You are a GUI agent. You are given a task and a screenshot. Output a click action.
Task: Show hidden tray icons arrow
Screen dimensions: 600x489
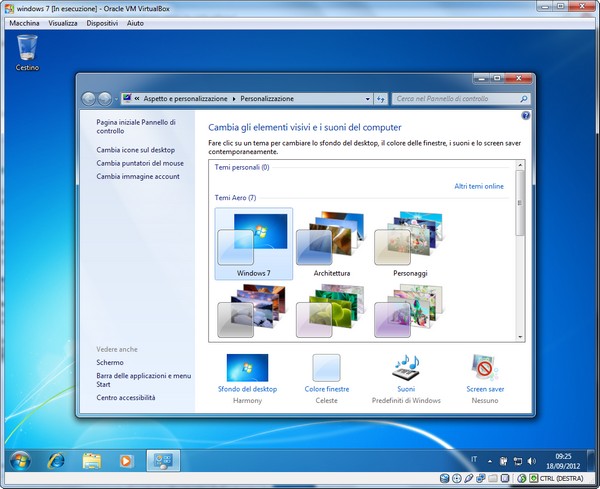[x=490, y=461]
